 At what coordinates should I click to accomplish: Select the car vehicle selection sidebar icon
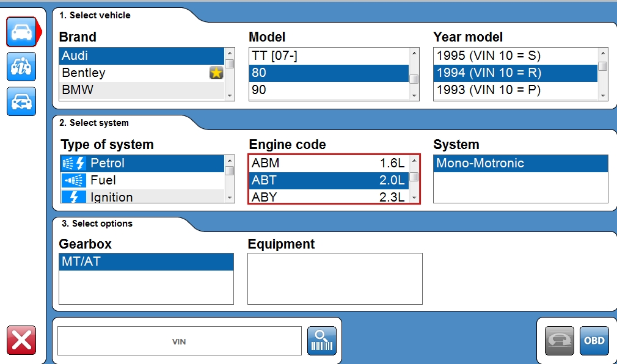coord(21,32)
